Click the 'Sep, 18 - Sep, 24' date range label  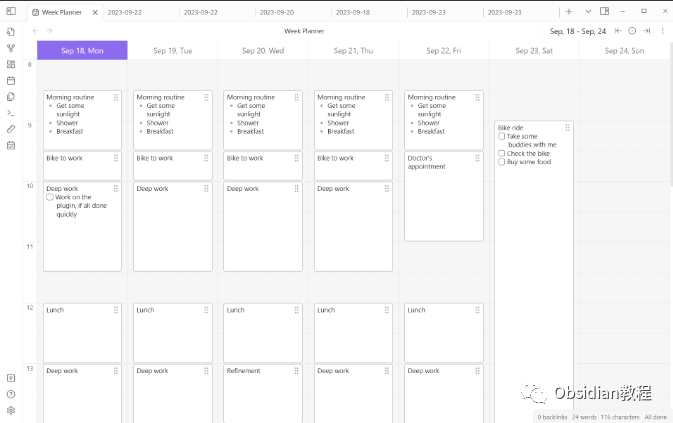click(x=578, y=31)
